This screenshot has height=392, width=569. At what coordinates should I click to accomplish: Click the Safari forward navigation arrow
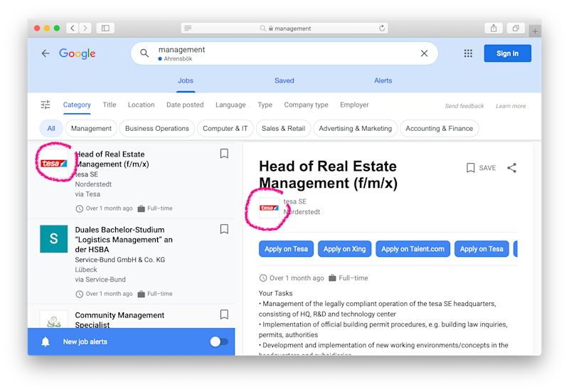pos(85,28)
